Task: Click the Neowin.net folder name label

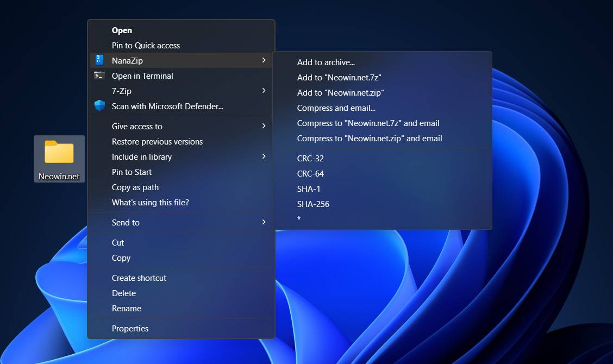Action: pyautogui.click(x=59, y=177)
